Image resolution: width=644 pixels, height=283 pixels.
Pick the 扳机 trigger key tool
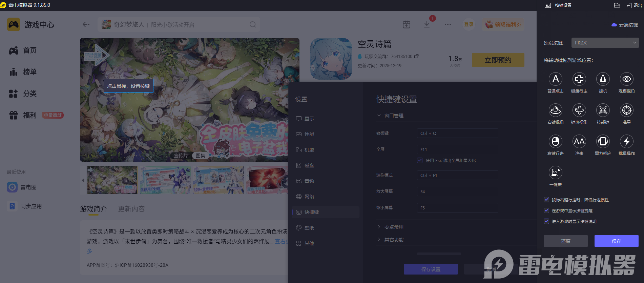[603, 79]
